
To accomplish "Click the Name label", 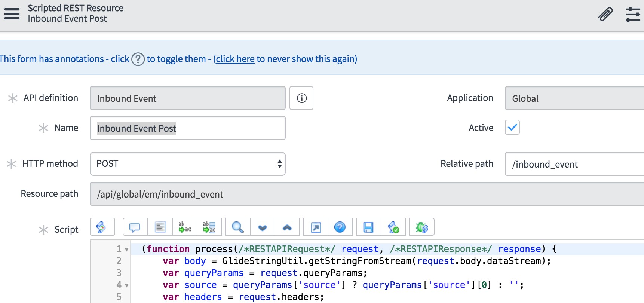I will [x=66, y=128].
